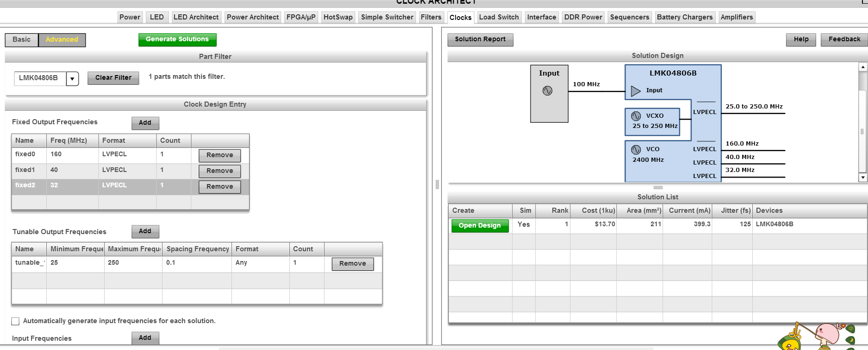Click Open Design for the LMK04806B solution
Screen dimensions: 868x350
480,226
